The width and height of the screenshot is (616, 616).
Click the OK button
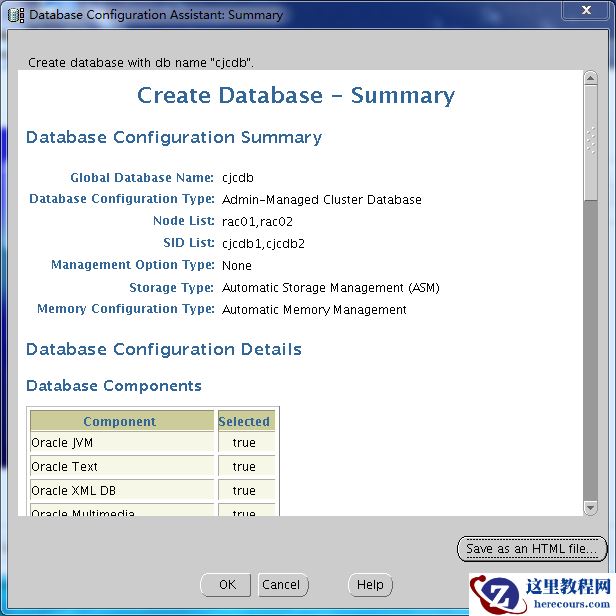pyautogui.click(x=226, y=585)
